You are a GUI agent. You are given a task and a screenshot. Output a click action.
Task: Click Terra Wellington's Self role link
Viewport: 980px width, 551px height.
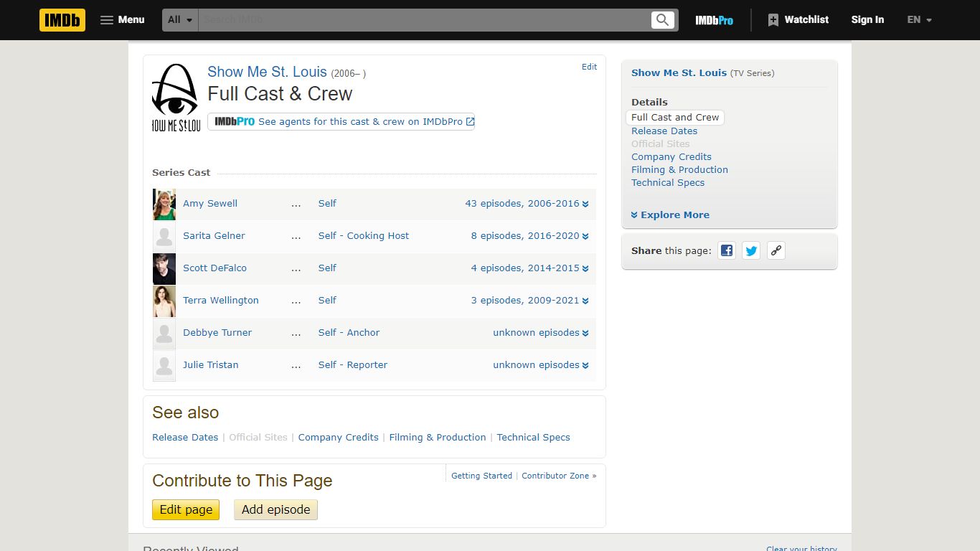point(327,301)
